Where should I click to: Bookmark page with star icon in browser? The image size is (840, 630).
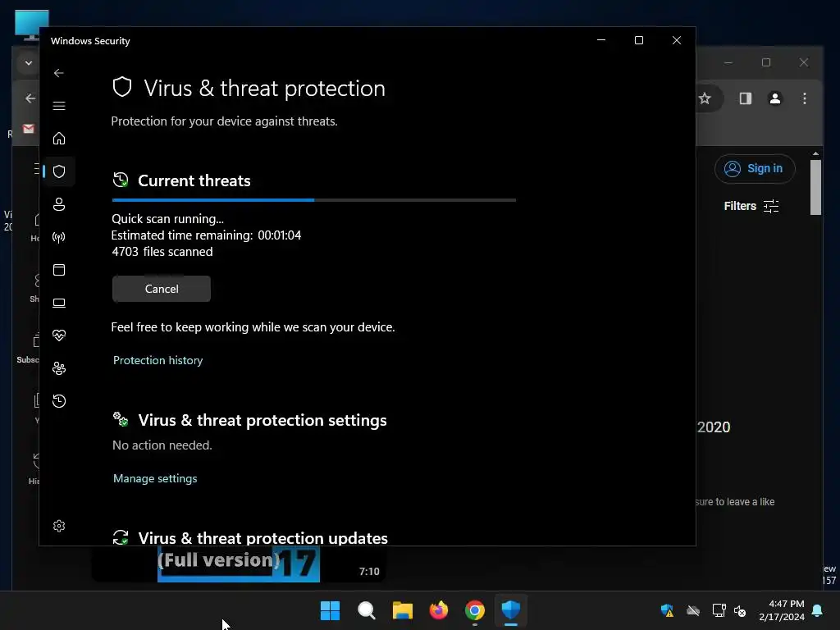click(705, 98)
